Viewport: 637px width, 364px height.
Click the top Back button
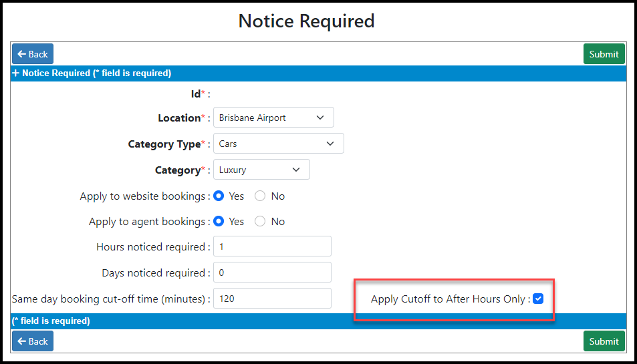coord(33,54)
